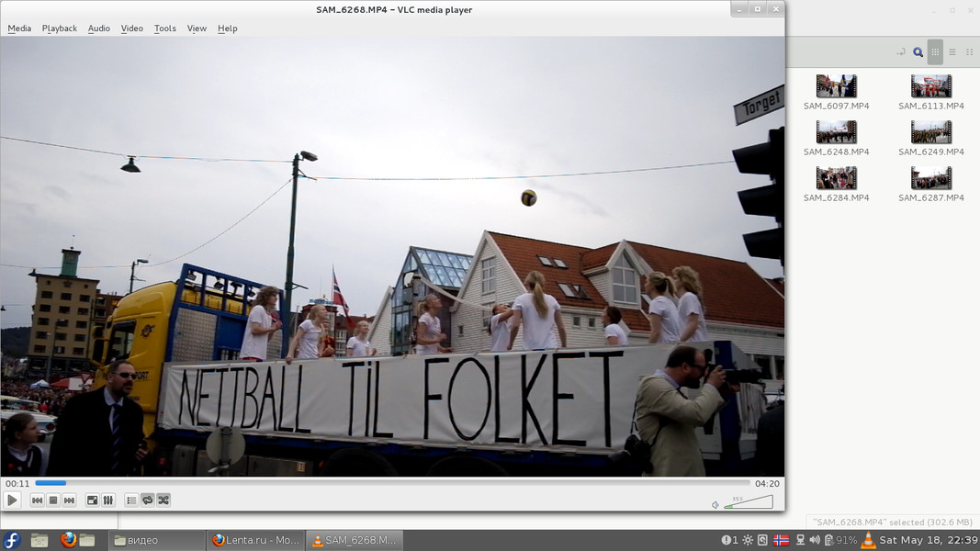This screenshot has height=551, width=980.
Task: Switch to Lenta.ru Firefox taskbar window
Action: click(x=255, y=540)
